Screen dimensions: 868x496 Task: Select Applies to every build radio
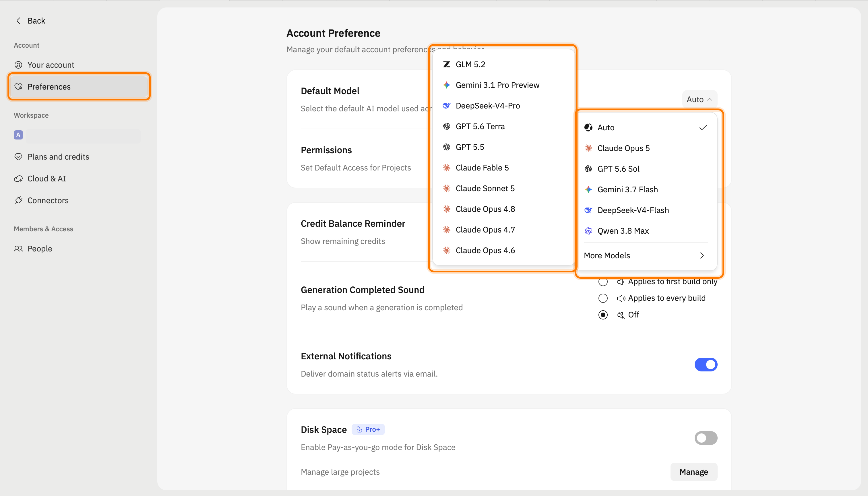click(x=603, y=299)
